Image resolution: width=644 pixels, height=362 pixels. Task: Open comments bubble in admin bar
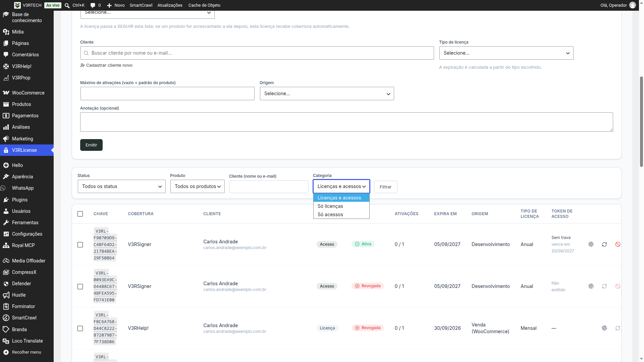93,5
